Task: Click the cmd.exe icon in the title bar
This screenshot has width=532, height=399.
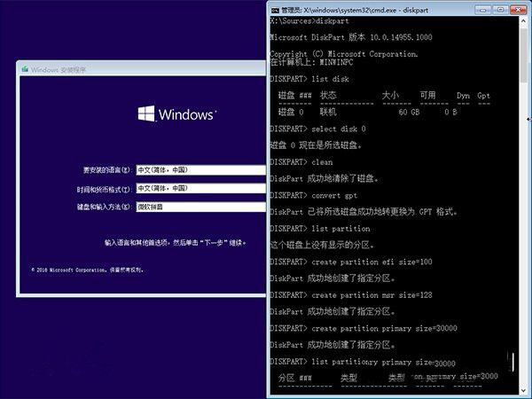Action: pyautogui.click(x=275, y=10)
